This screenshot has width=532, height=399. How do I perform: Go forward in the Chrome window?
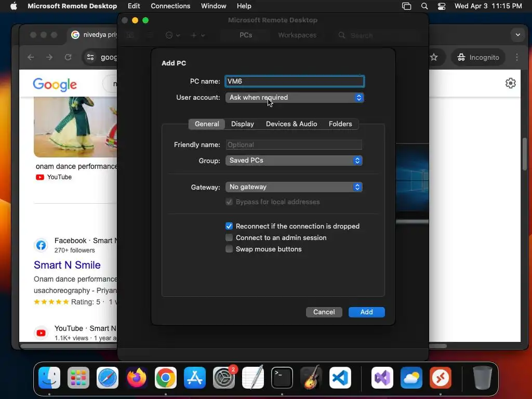click(49, 57)
